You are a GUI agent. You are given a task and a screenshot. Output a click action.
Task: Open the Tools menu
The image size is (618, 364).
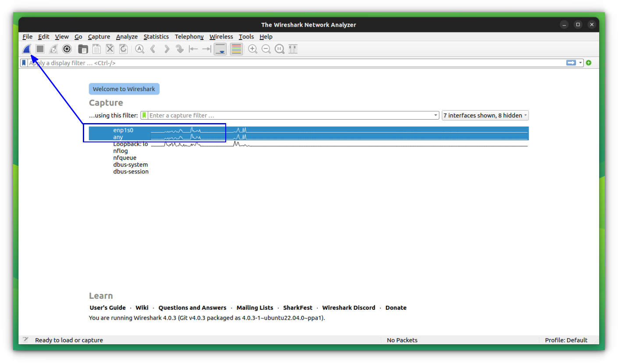point(246,37)
